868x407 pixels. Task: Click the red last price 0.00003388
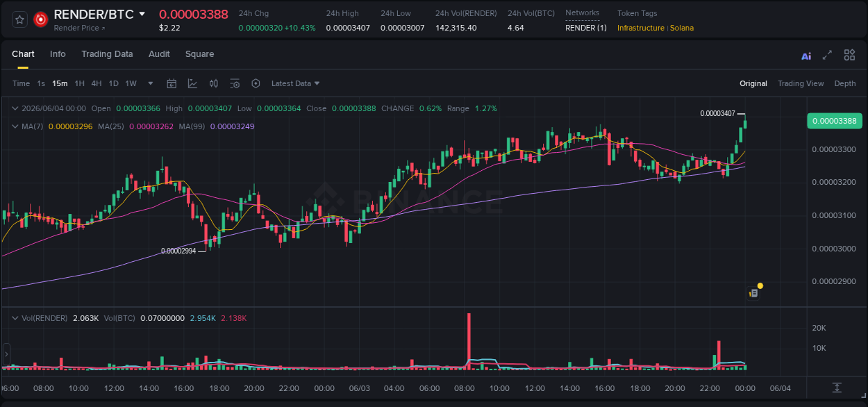193,15
